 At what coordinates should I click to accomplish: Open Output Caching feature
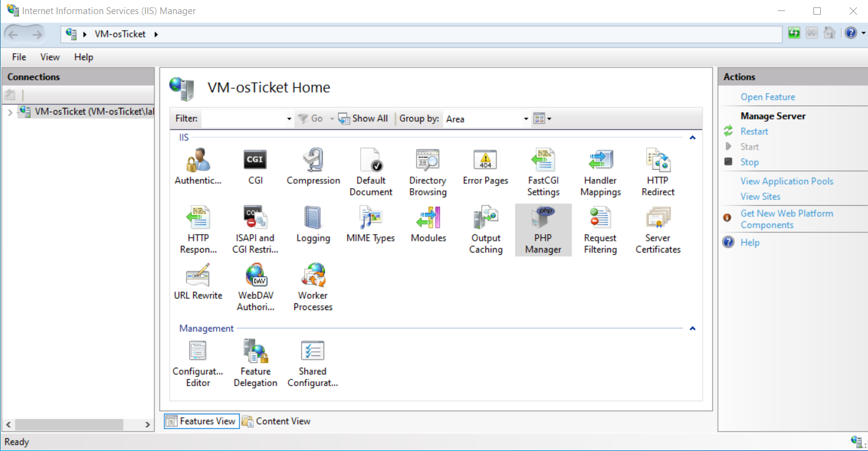[486, 230]
